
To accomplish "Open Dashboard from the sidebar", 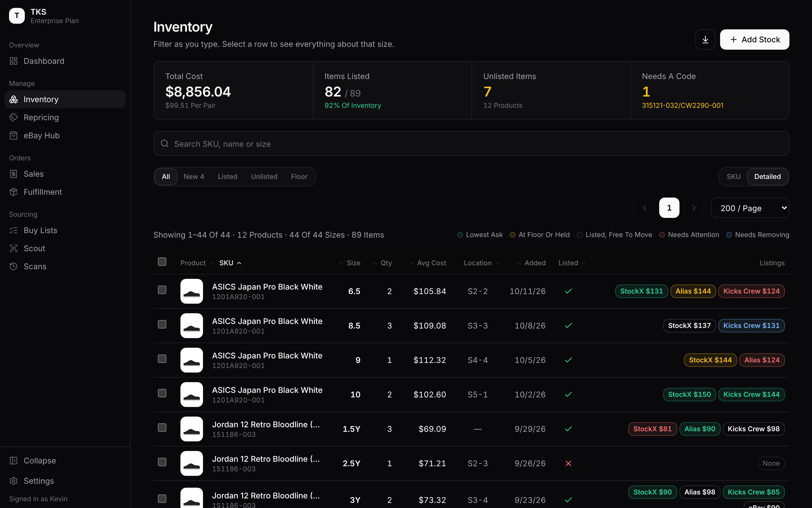I will (x=65, y=61).
